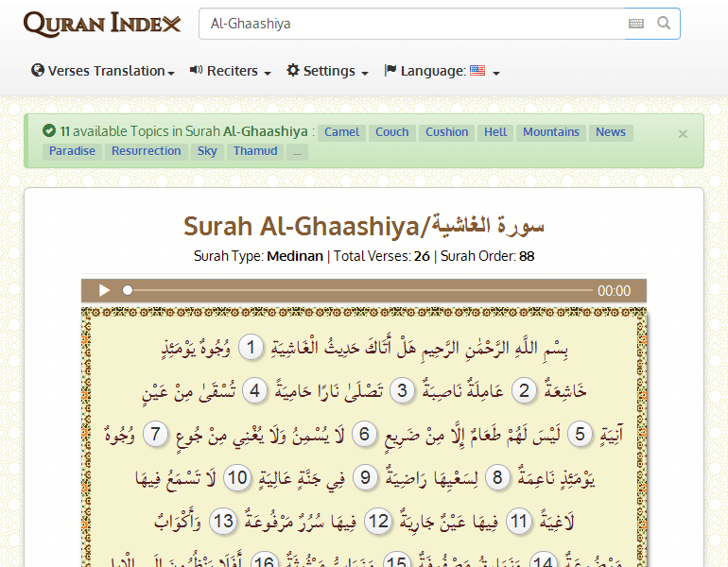Image resolution: width=728 pixels, height=567 pixels.
Task: Click verse number 12 marker
Action: point(378,520)
